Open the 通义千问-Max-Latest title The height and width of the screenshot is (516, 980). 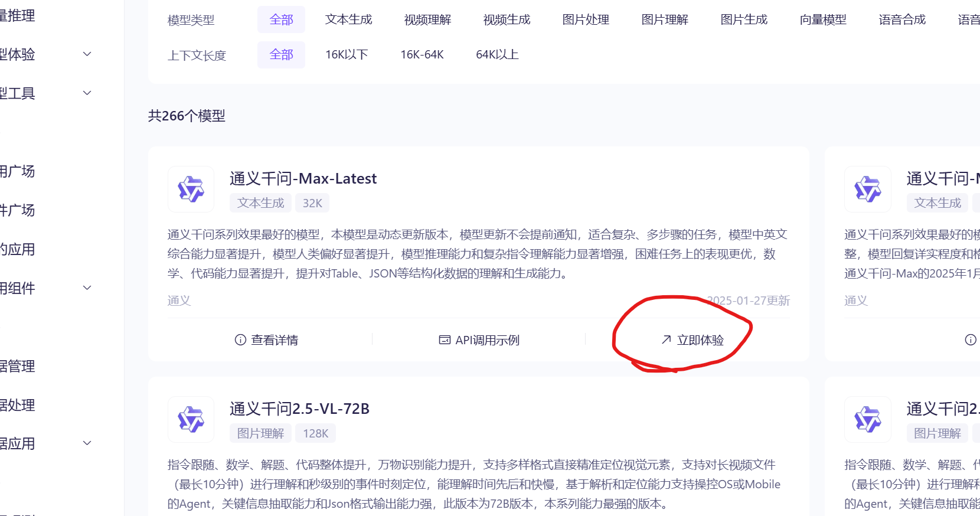(x=303, y=178)
